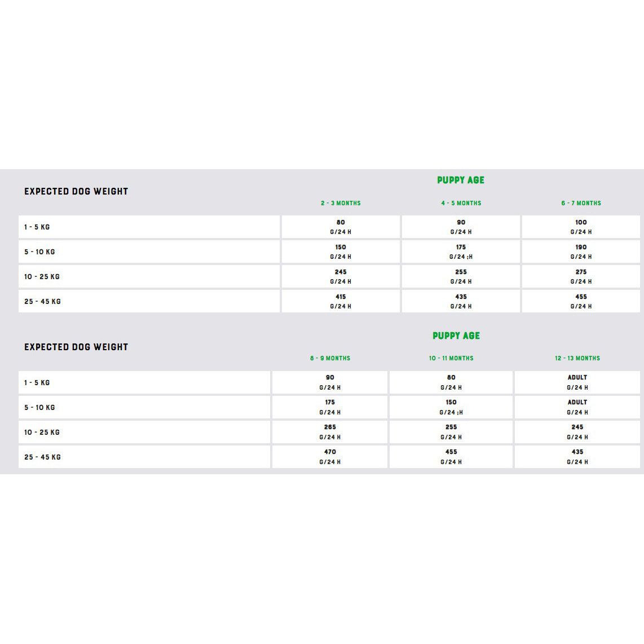Click the 100 G/24 H cell
Screen dimensions: 644x644
[581, 227]
